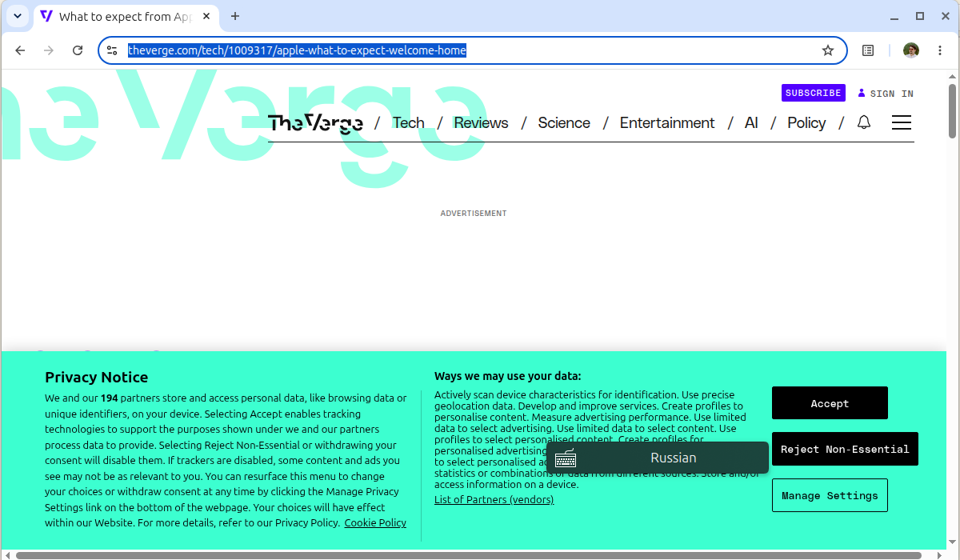Click the ADVERTISEMENT label

pyautogui.click(x=474, y=214)
